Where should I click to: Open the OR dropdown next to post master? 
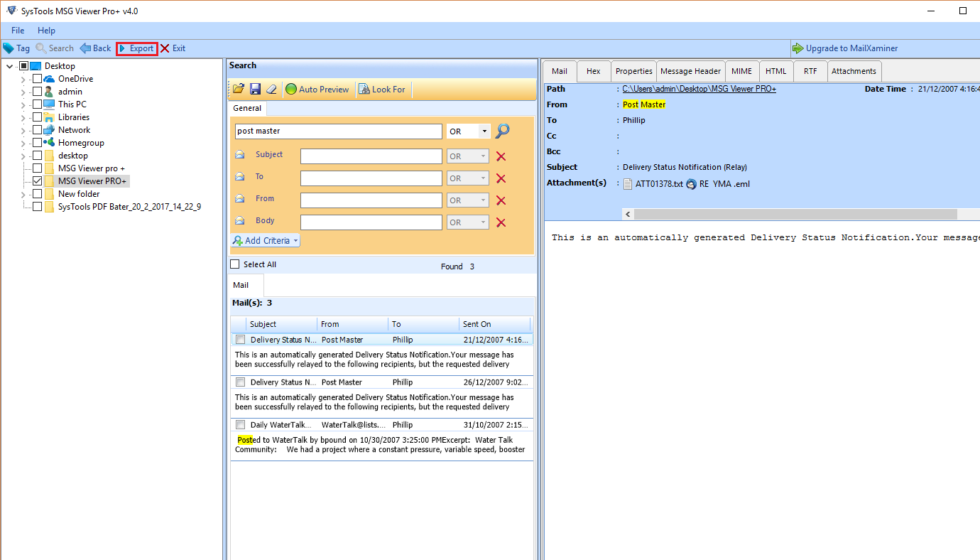coord(484,131)
